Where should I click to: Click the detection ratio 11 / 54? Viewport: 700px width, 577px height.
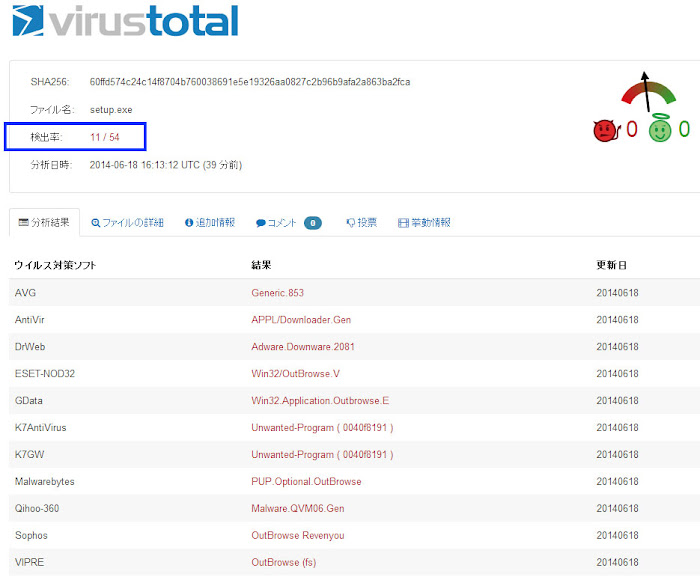click(105, 137)
